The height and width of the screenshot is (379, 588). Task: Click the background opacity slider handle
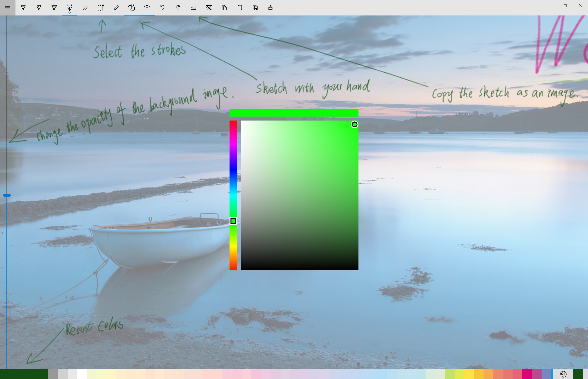[x=7, y=195]
